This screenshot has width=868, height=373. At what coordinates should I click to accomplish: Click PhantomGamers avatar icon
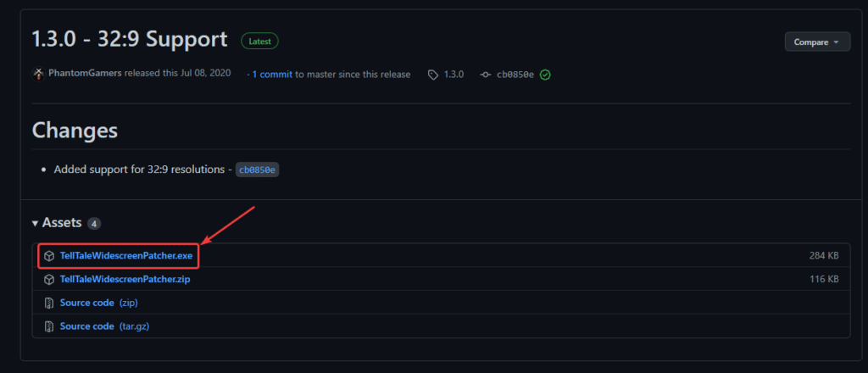click(38, 74)
